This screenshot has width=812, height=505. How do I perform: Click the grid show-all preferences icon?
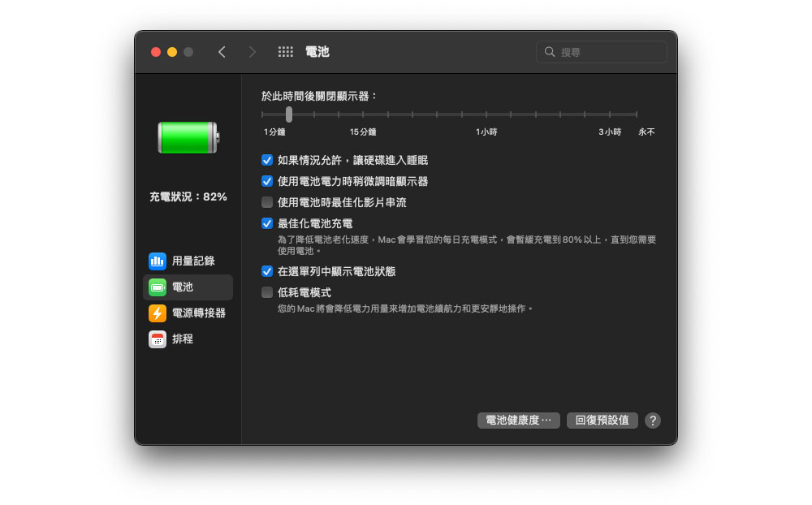click(x=285, y=52)
